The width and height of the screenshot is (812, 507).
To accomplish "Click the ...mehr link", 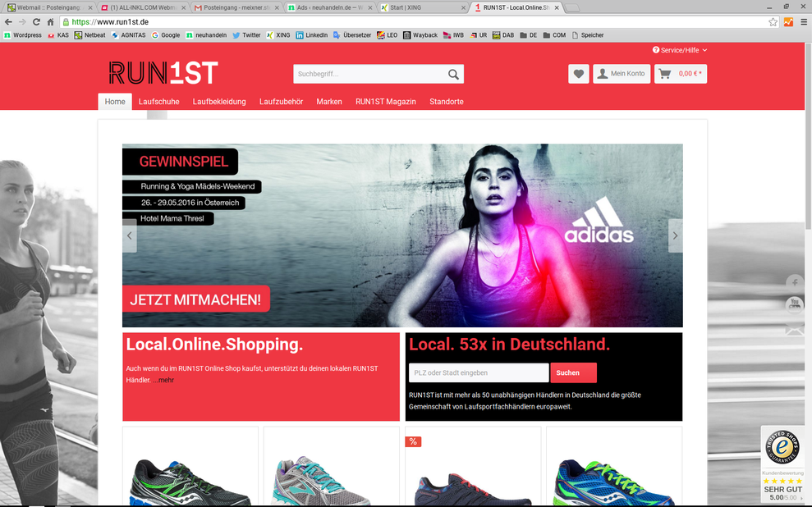I will 163,380.
